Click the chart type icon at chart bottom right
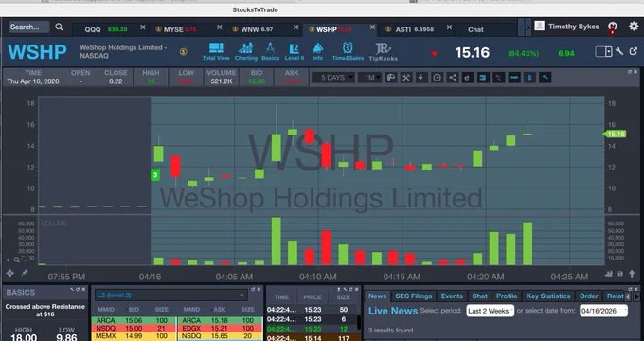 [x=609, y=274]
